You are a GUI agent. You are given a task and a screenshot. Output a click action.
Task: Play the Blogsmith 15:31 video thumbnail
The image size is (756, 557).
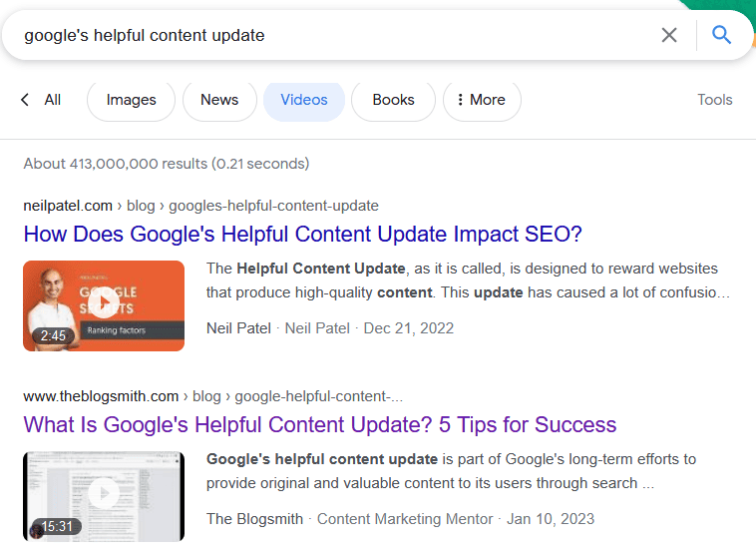(x=104, y=496)
